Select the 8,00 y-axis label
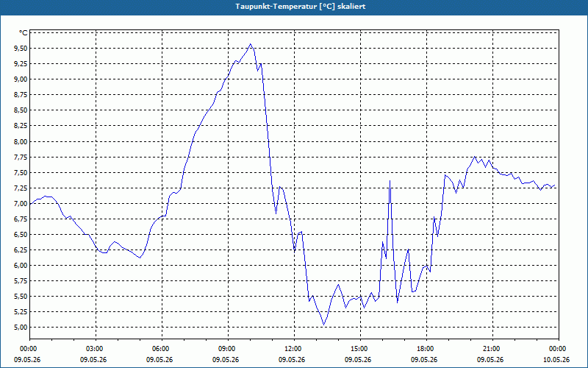 coord(21,142)
